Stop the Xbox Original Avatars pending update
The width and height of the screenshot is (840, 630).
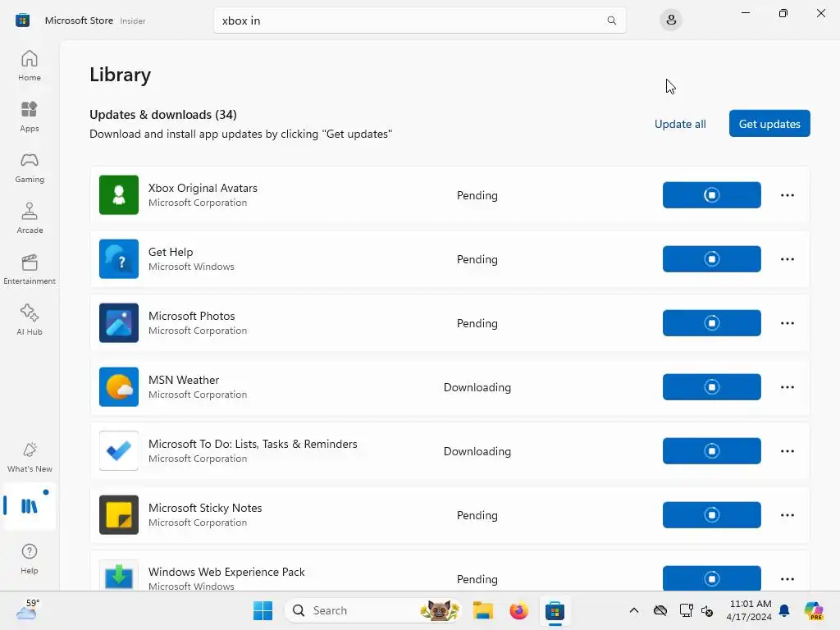coord(711,195)
